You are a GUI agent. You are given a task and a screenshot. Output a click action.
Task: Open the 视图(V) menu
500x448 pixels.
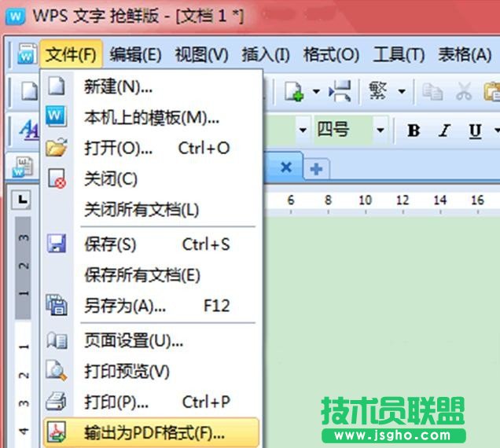[x=201, y=54]
